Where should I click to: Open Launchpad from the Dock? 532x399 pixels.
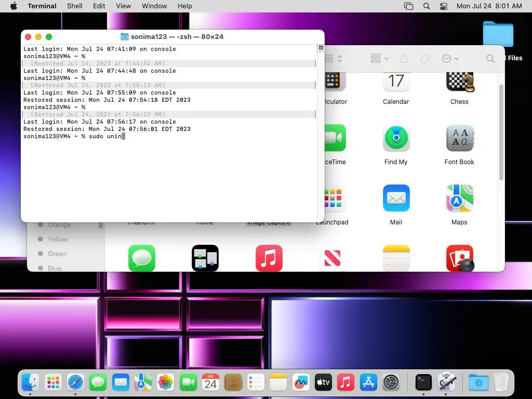coord(53,383)
